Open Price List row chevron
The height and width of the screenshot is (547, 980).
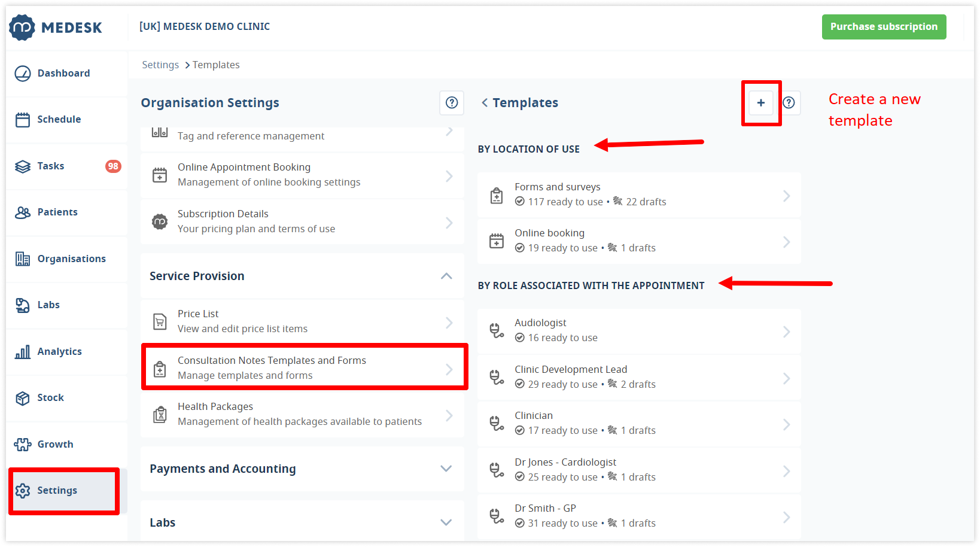coord(449,323)
